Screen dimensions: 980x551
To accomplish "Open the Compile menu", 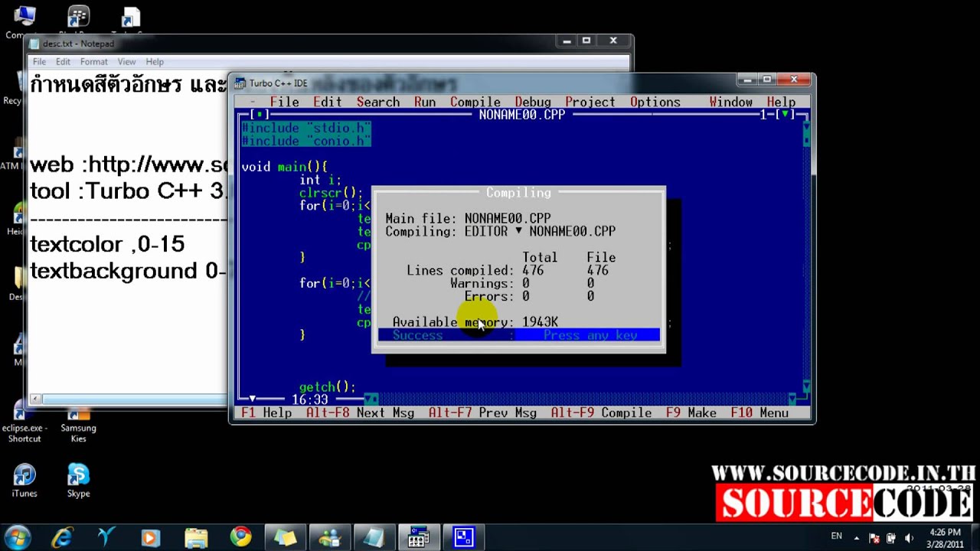I will [475, 102].
